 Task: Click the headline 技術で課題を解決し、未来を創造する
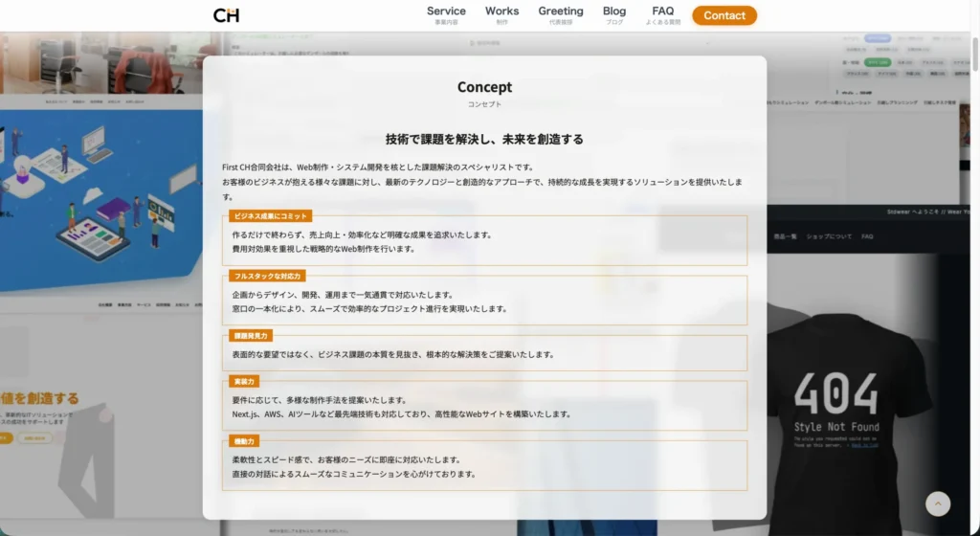[x=484, y=140]
